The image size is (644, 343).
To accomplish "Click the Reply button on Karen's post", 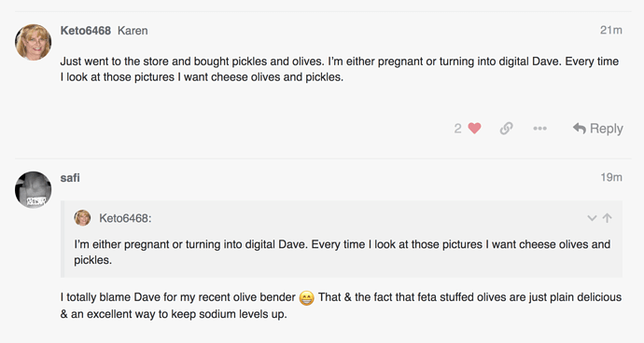I will [x=597, y=129].
